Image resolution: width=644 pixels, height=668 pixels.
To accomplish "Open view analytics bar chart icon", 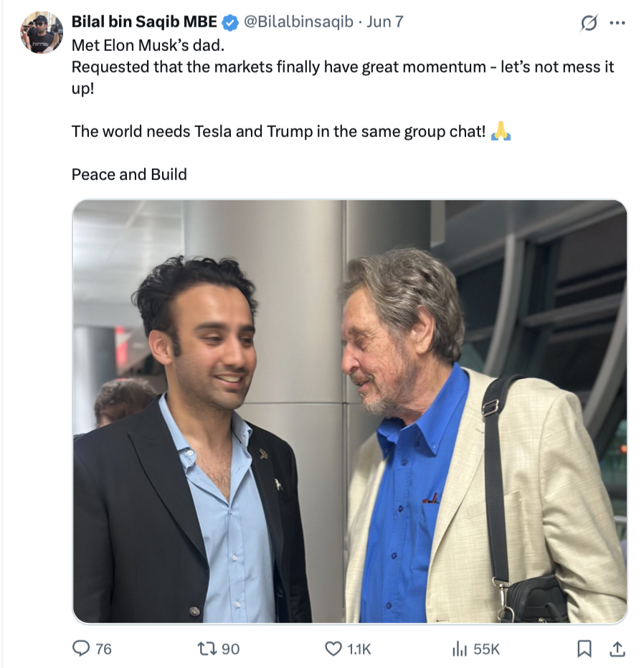I will point(459,649).
